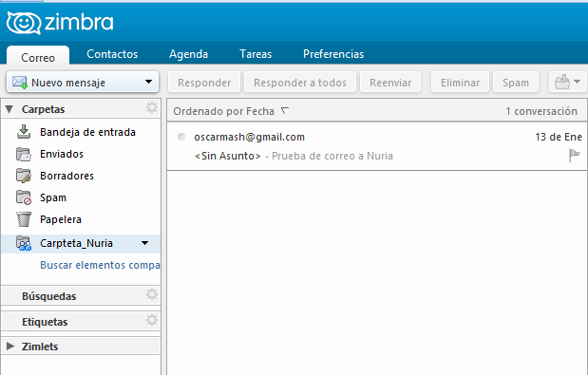Click the Papelera trash can icon
588x375 pixels.
24,219
